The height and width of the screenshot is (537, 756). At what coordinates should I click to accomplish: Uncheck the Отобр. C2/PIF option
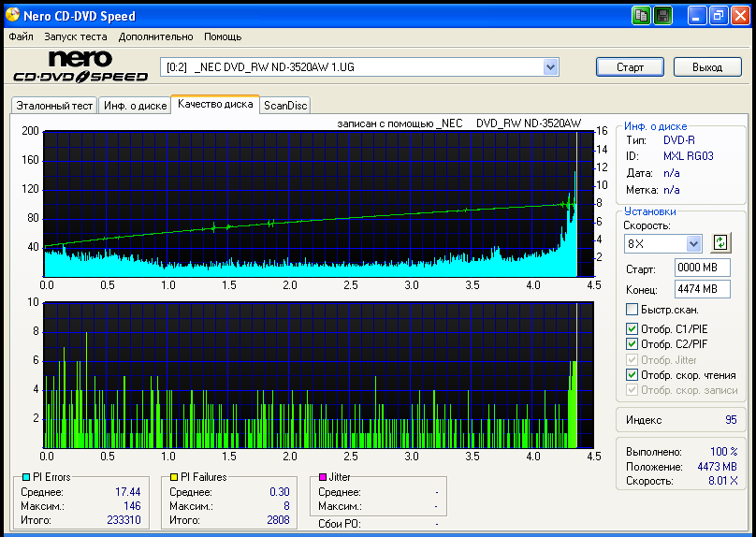click(x=632, y=344)
